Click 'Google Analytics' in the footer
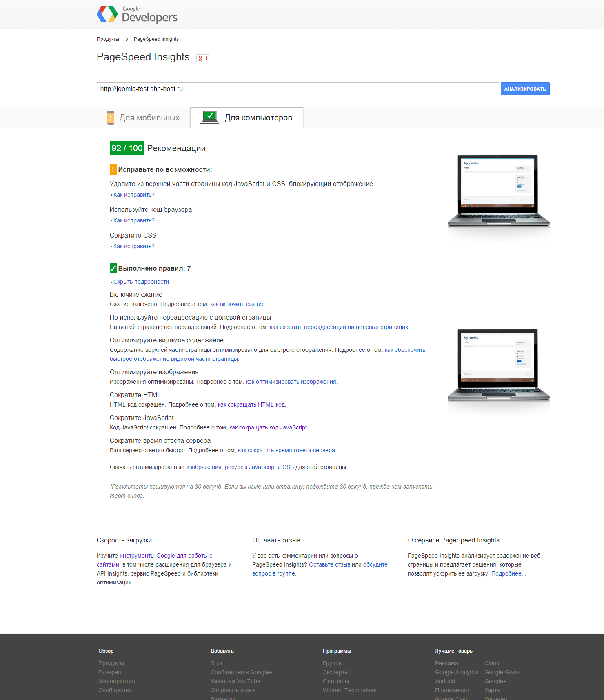 click(456, 672)
